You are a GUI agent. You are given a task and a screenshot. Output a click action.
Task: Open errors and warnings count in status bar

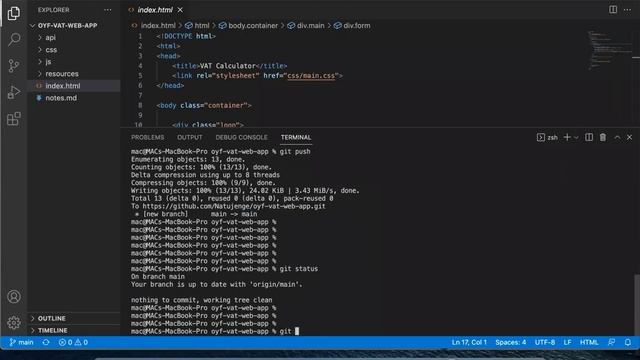point(73,342)
